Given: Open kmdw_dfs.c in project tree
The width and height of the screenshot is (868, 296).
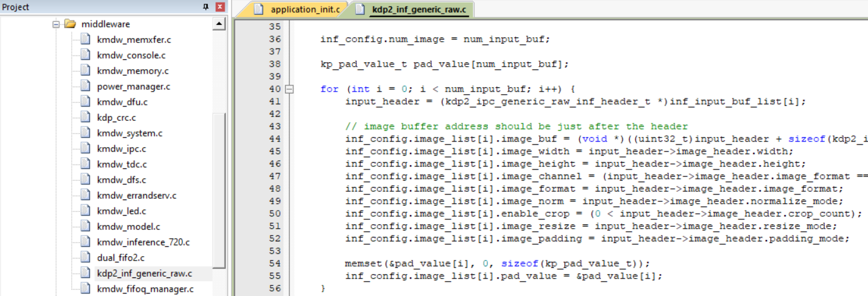Looking at the screenshot, I should pyautogui.click(x=122, y=180).
